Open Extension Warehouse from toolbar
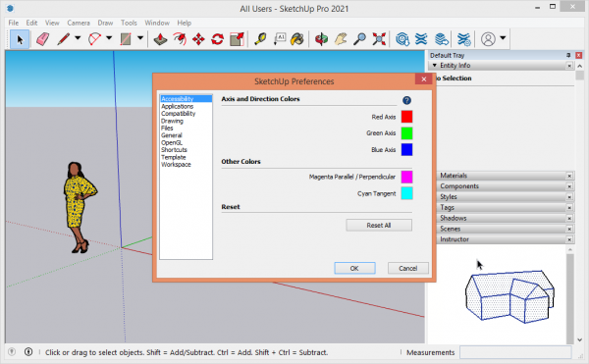The width and height of the screenshot is (589, 364). tap(421, 39)
